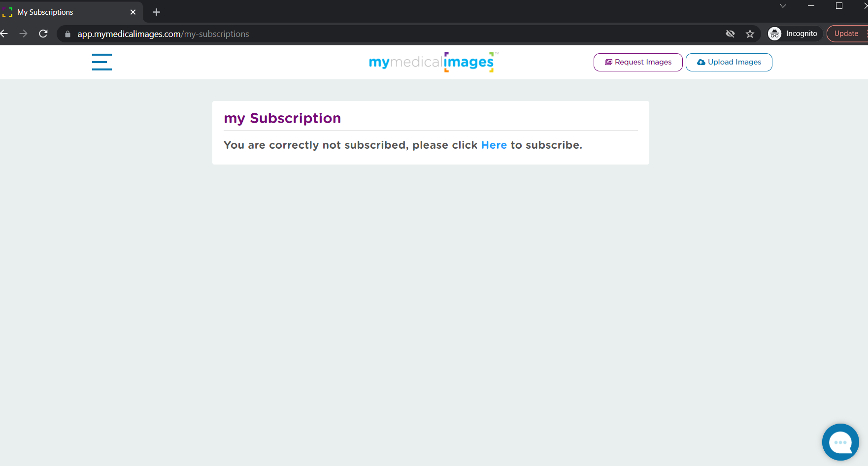The image size is (868, 466).
Task: Expand the tab search dropdown chevron
Action: (x=783, y=6)
